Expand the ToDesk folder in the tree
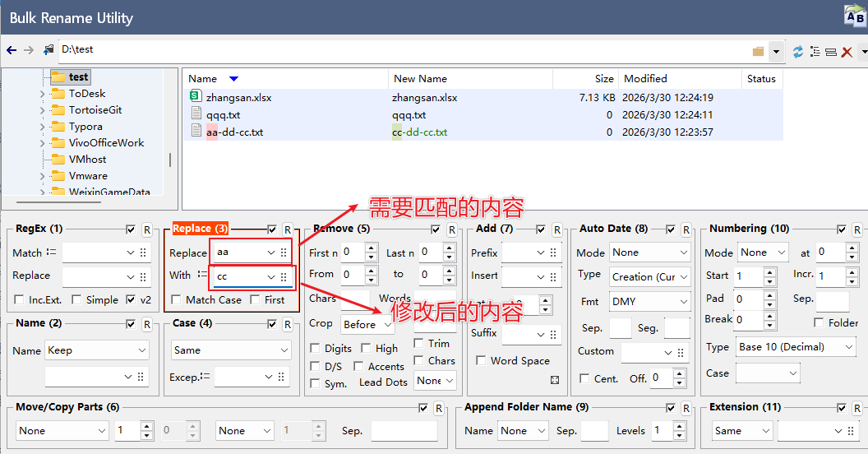This screenshot has width=868, height=454. [x=42, y=94]
